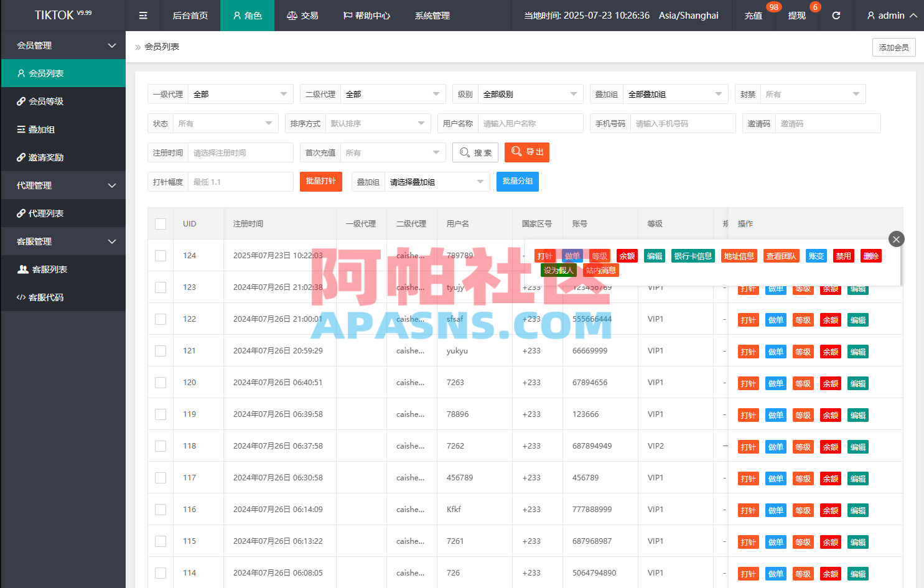The width and height of the screenshot is (924, 588).
Task: Click the refresh icon in top bar
Action: pyautogui.click(x=836, y=16)
